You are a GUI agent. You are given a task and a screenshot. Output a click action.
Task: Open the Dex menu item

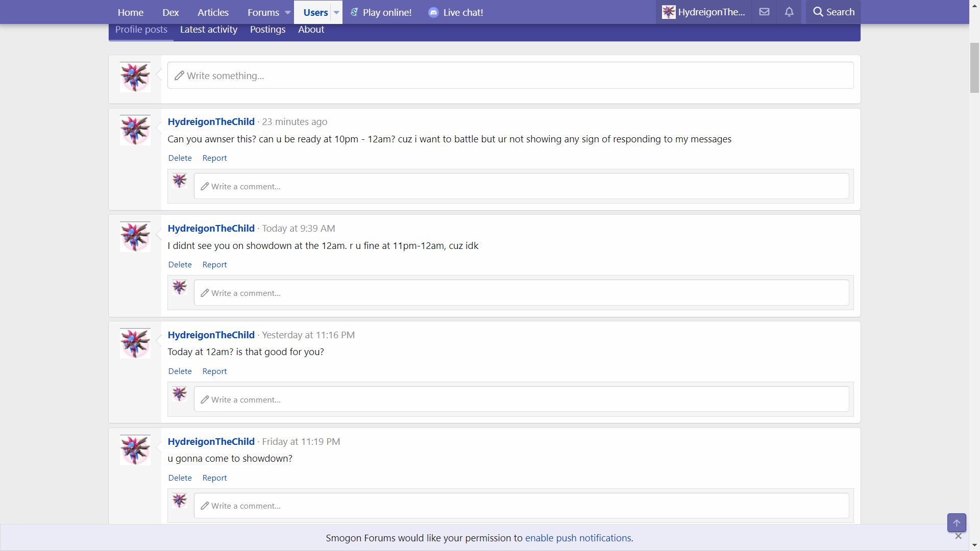pos(170,12)
